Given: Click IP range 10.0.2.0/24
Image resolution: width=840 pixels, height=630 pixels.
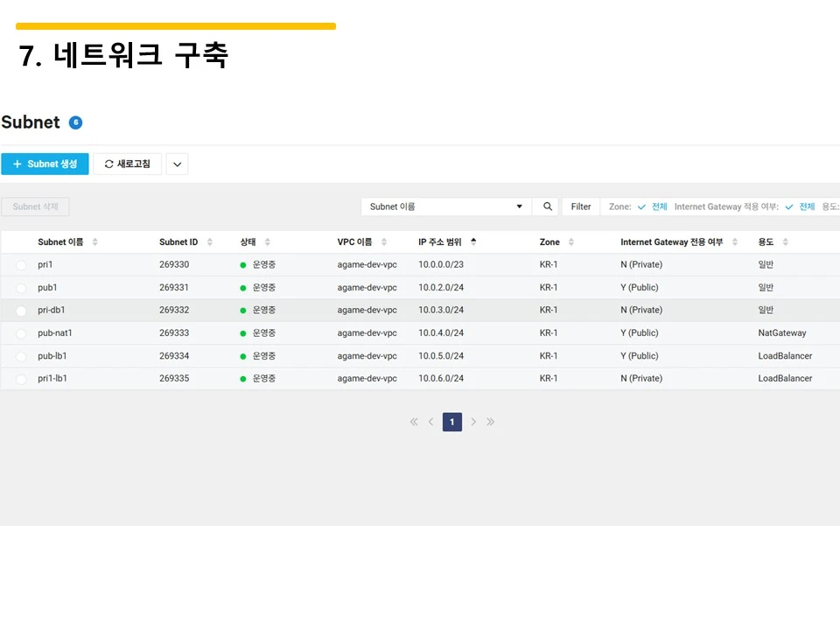Looking at the screenshot, I should click(x=441, y=288).
